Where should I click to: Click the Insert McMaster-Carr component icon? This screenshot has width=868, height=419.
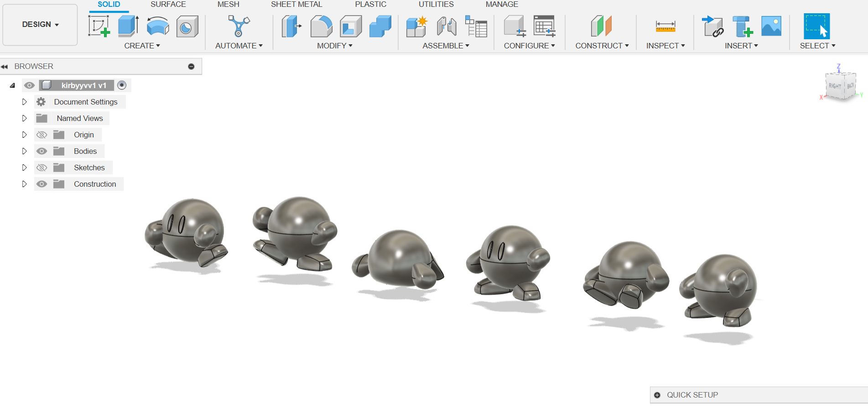(x=742, y=26)
